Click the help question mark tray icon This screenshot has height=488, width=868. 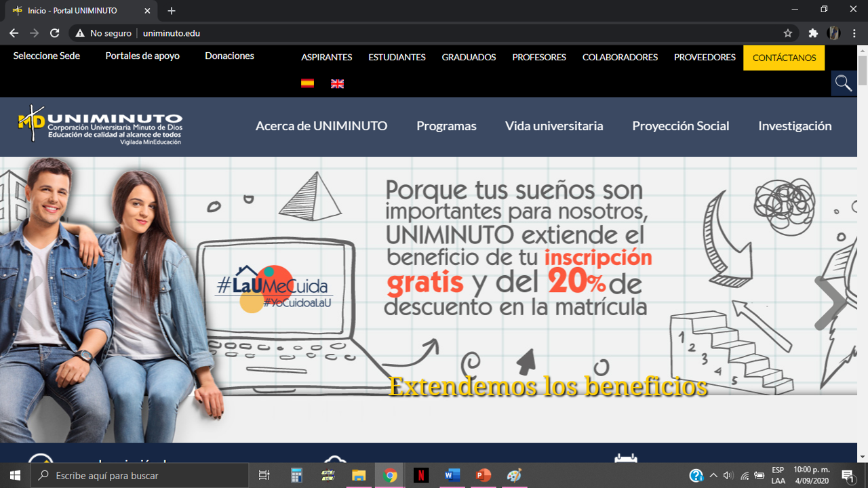coord(696,476)
